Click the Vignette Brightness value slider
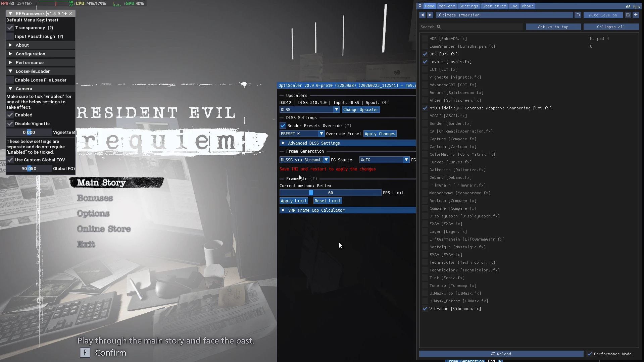Viewport: 644px width, 362px height. pos(29,133)
